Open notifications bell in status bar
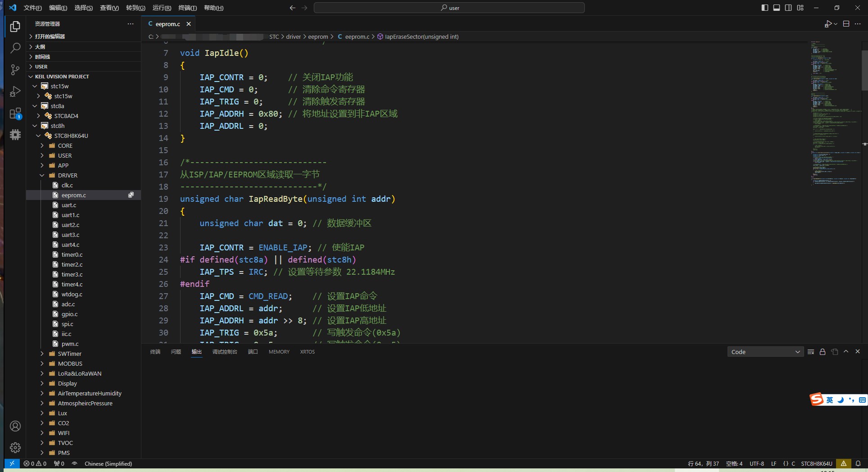Screen dimensions: 868x472 point(858,463)
